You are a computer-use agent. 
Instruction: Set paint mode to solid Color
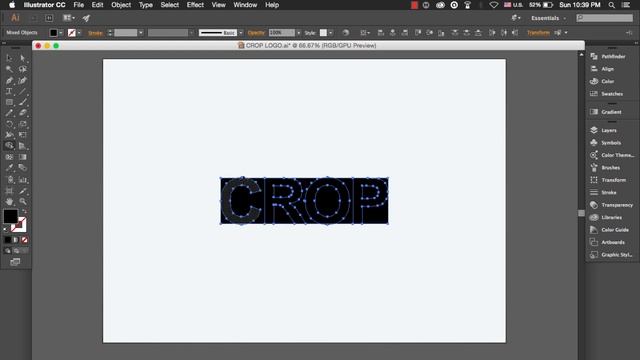tap(8, 240)
